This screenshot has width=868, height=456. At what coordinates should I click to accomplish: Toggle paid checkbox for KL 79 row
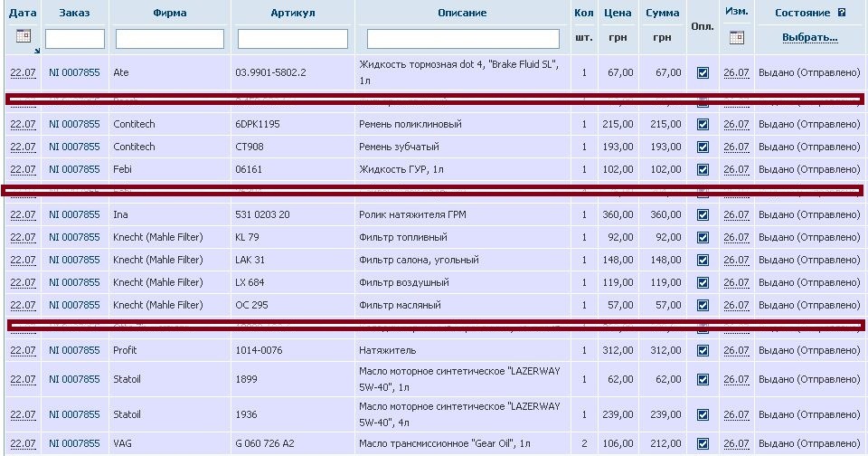click(x=703, y=238)
